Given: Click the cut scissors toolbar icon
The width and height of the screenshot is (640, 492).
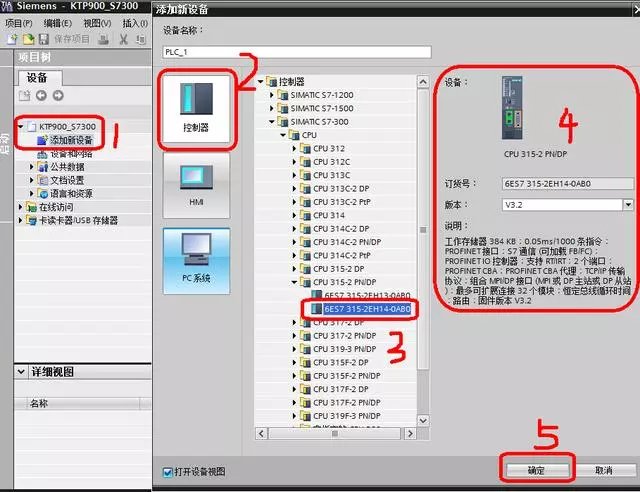Looking at the screenshot, I should 124,39.
